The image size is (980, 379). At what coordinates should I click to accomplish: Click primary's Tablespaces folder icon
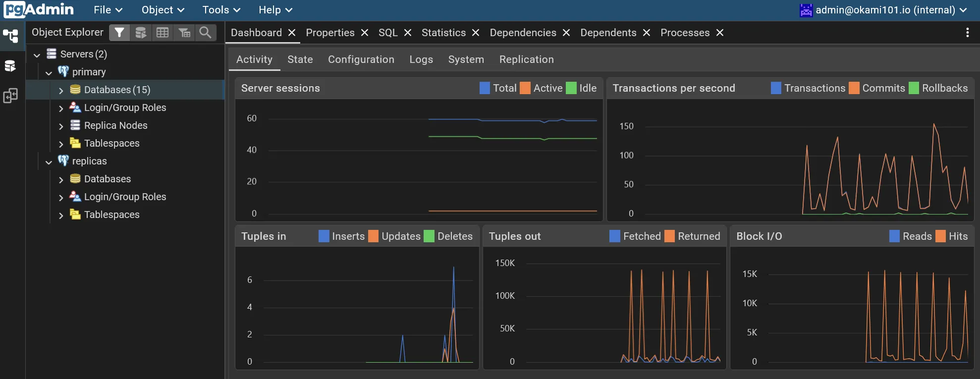tap(75, 143)
